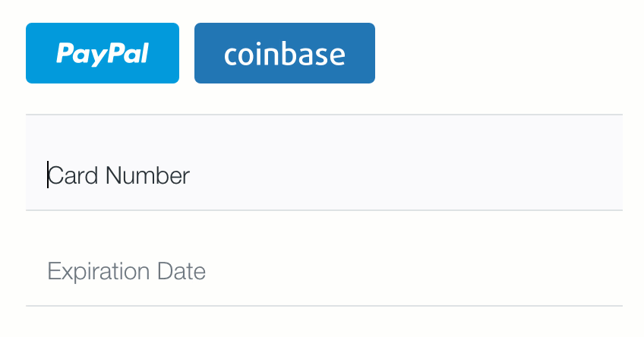Click the word Number in card field

147,175
